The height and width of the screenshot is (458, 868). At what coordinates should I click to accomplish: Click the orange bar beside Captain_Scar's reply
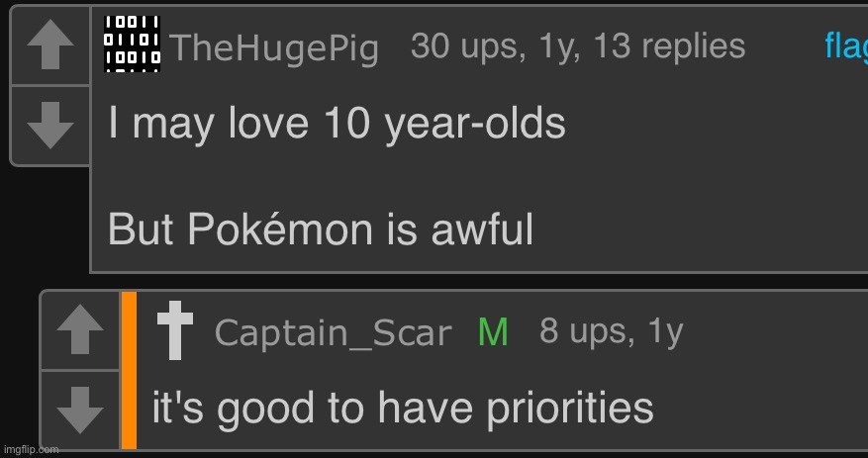[129, 370]
